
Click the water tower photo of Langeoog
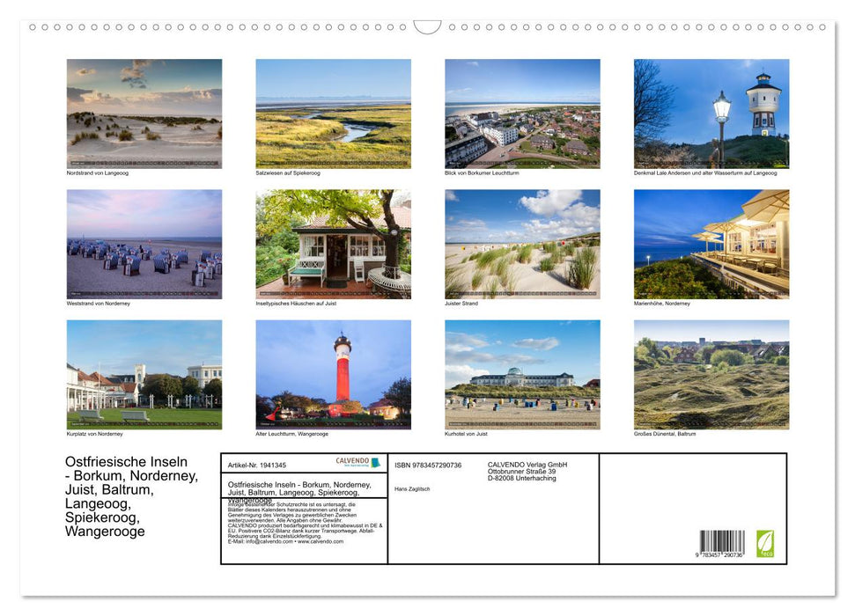[x=711, y=113]
